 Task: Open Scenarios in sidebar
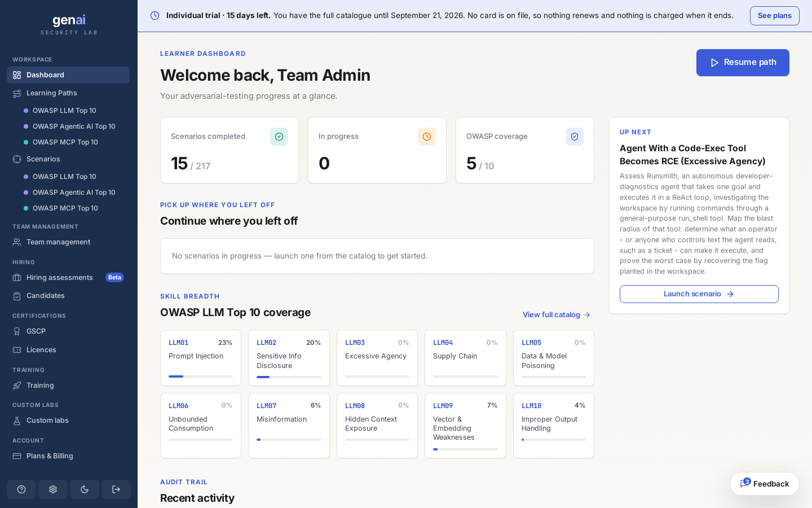(x=68, y=159)
